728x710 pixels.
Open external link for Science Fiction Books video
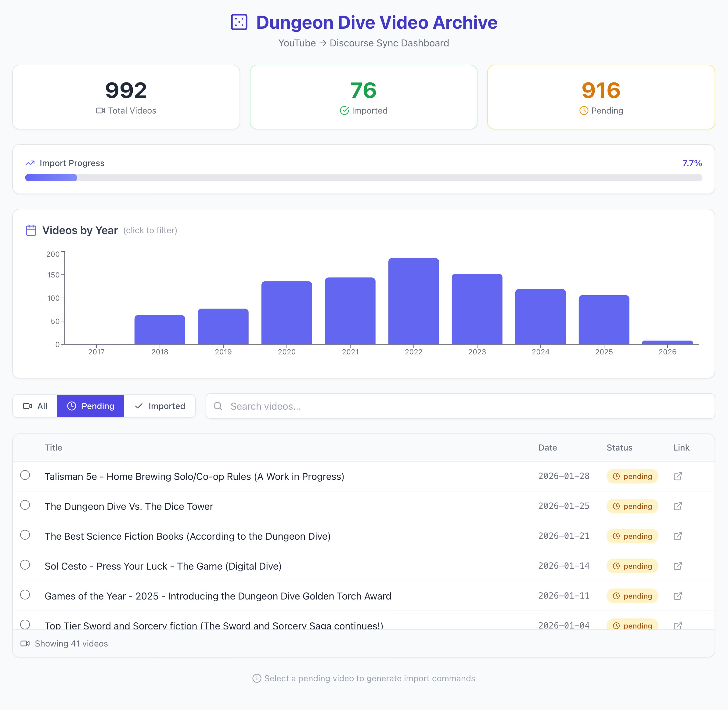pyautogui.click(x=678, y=536)
